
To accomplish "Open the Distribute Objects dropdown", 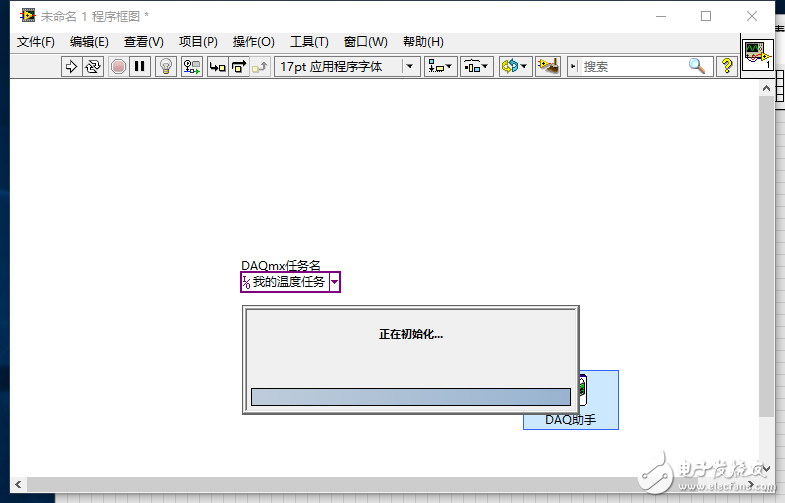I will (x=476, y=67).
